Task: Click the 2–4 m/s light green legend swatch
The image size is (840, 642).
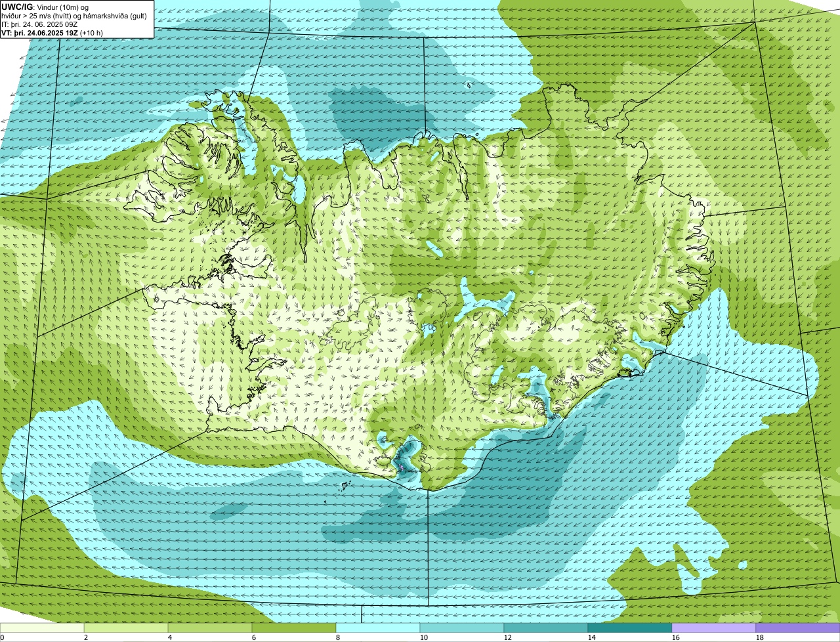Action: click(126, 628)
